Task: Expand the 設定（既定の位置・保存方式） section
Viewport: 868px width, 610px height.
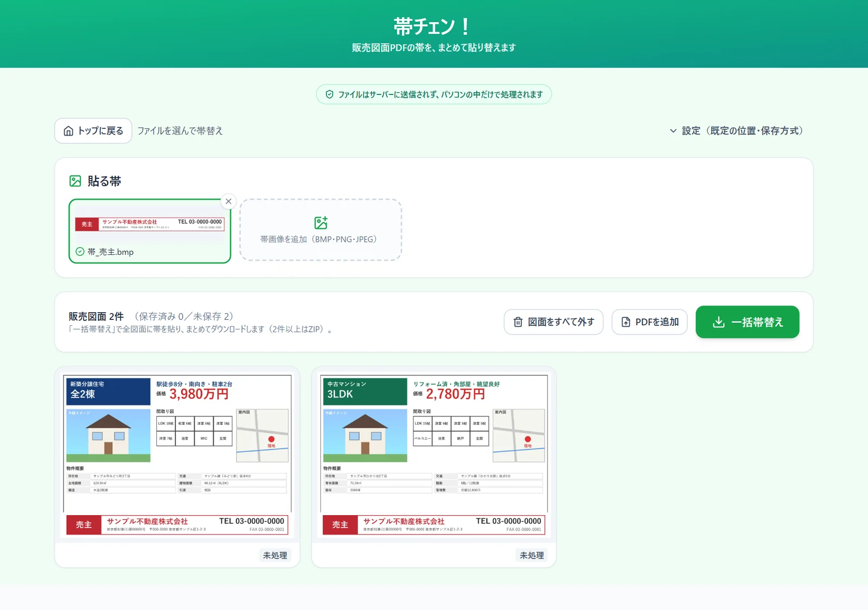Action: tap(736, 131)
